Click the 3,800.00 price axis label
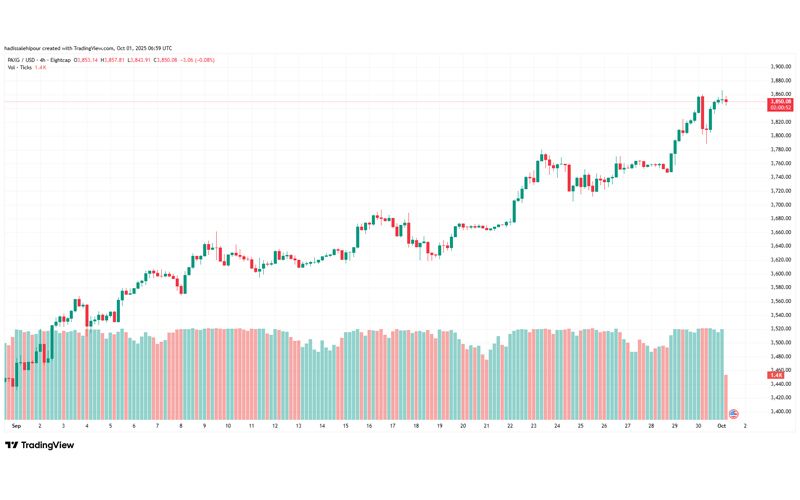800x500 pixels. point(781,136)
